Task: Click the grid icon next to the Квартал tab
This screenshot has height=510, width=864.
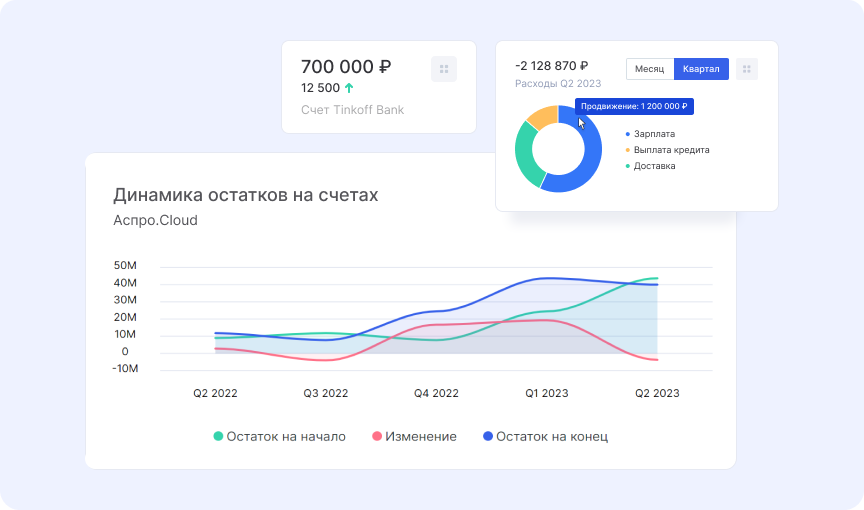Action: pos(747,69)
